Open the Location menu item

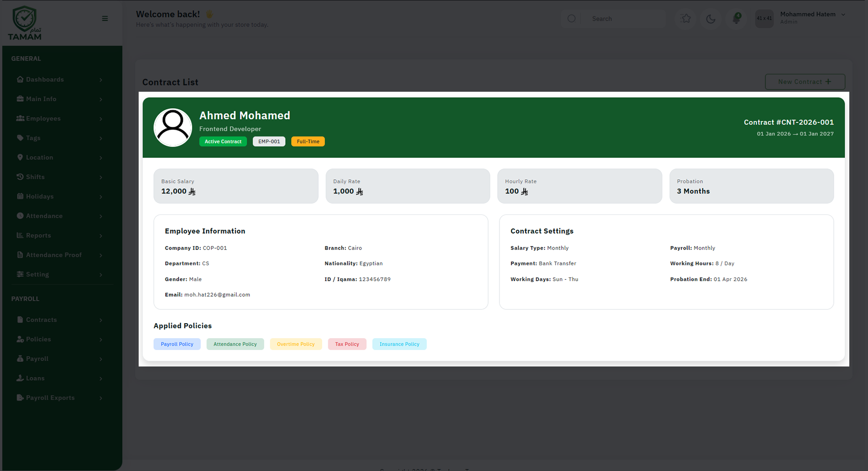click(60, 157)
